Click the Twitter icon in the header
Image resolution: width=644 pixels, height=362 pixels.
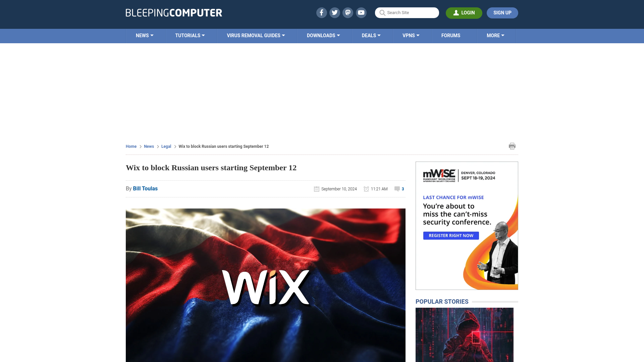(334, 12)
